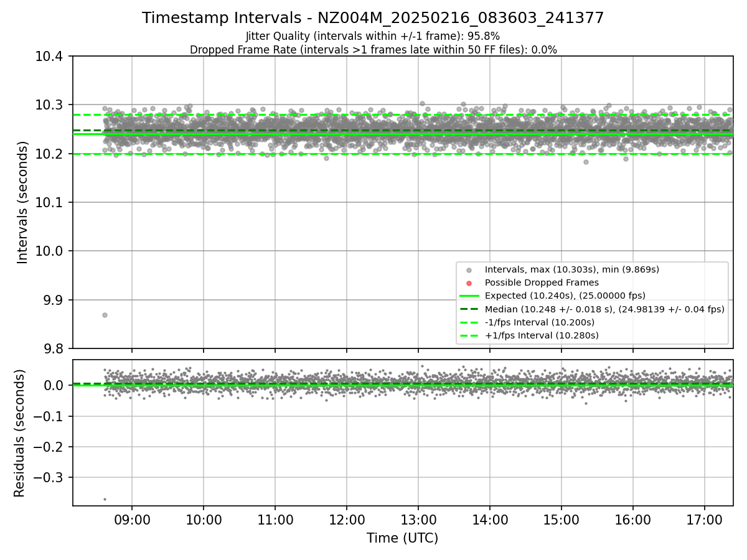Click legend entry starting 'Median (10.248 +/- 0.018 s)'
Viewport: 747px width, 560px height.
tap(604, 309)
